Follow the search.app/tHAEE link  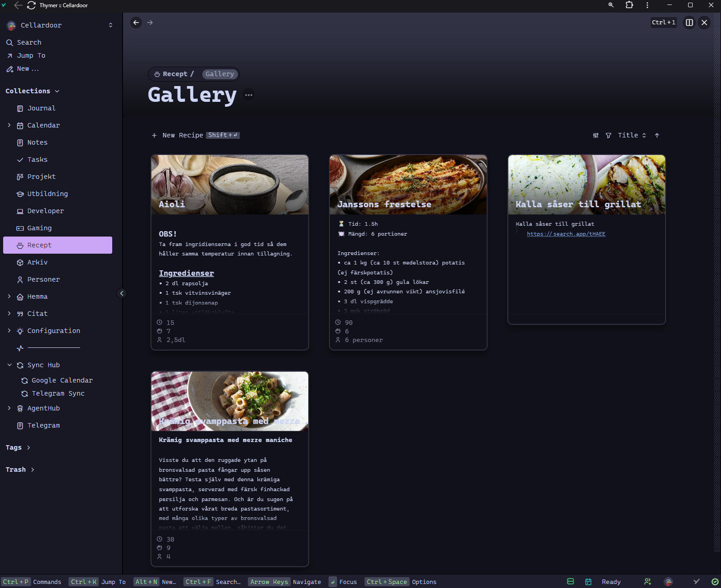(x=566, y=234)
